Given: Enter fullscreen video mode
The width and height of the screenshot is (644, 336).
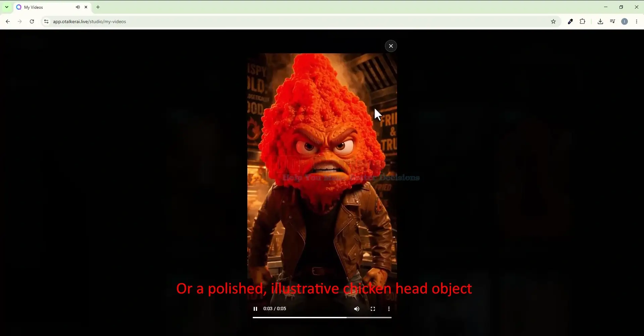Looking at the screenshot, I should coord(373,309).
